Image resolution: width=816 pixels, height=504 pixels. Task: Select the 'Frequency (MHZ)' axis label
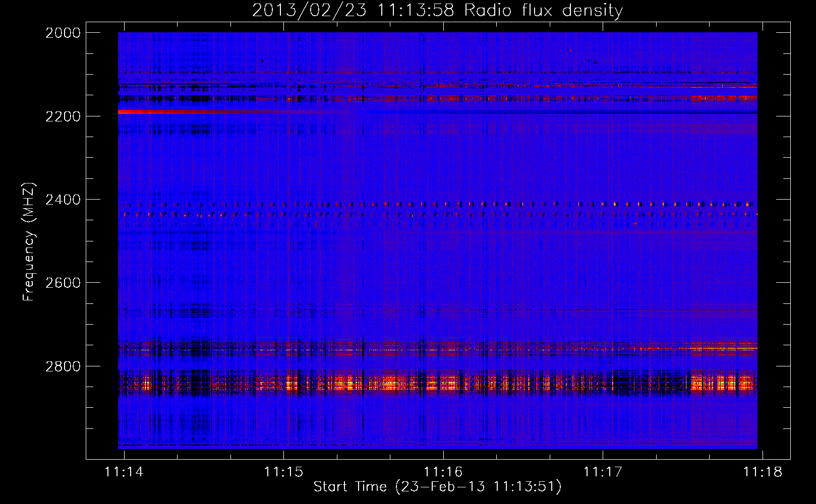tap(29, 241)
